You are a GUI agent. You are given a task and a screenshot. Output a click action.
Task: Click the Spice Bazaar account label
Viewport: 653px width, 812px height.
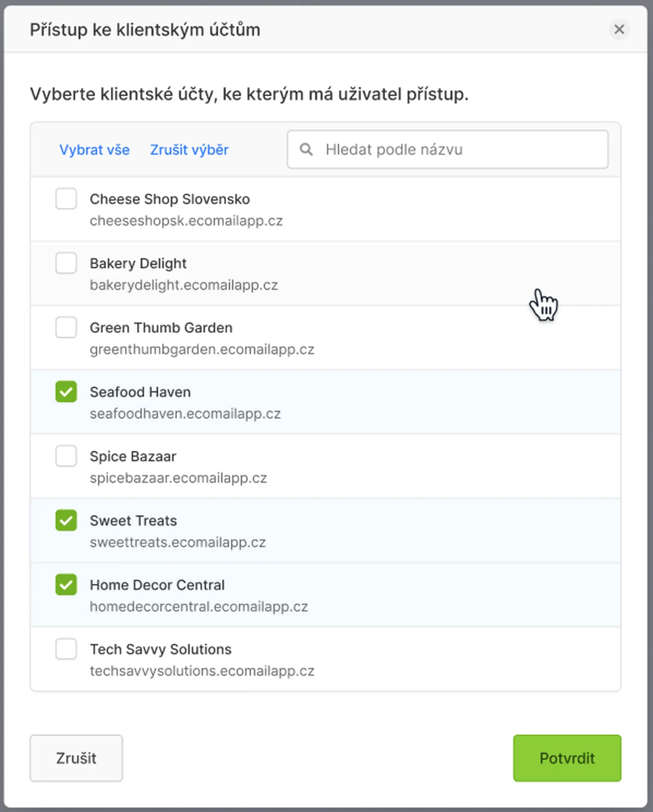point(133,456)
